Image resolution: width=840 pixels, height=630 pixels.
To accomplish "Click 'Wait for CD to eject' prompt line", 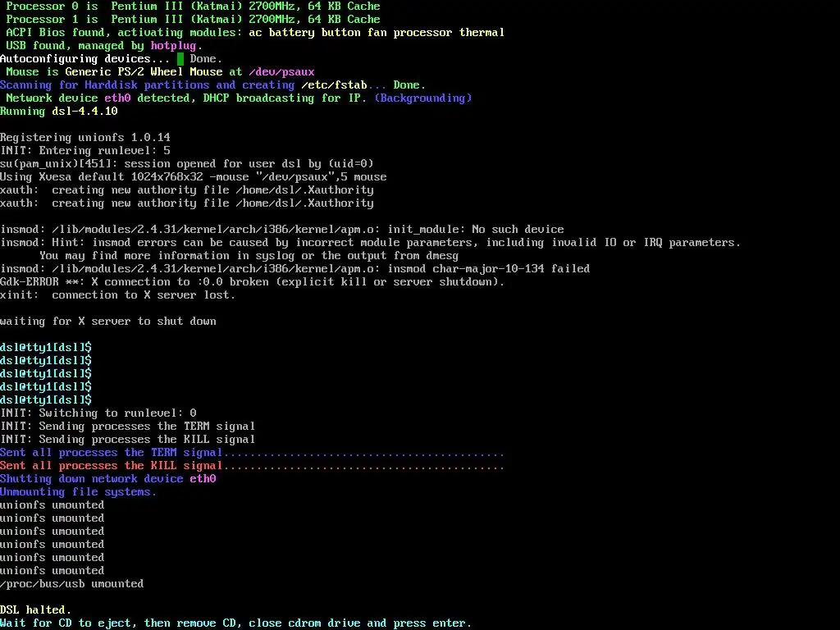I will pyautogui.click(x=235, y=623).
